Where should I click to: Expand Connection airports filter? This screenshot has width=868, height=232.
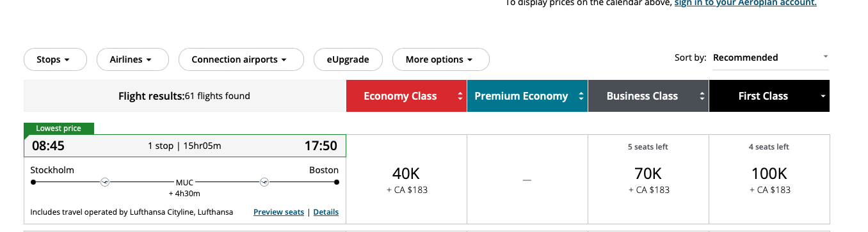pos(241,59)
